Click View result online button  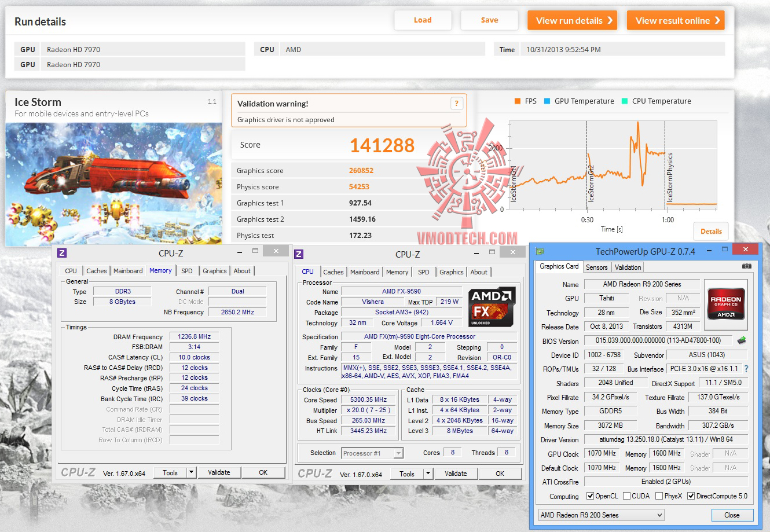point(676,20)
